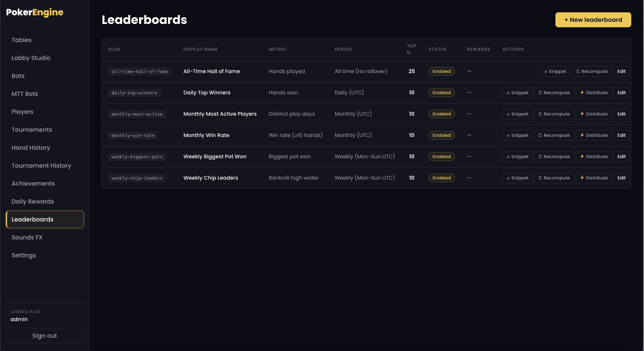Select the Leaderboards sidebar item
This screenshot has height=351, width=644.
coord(44,219)
